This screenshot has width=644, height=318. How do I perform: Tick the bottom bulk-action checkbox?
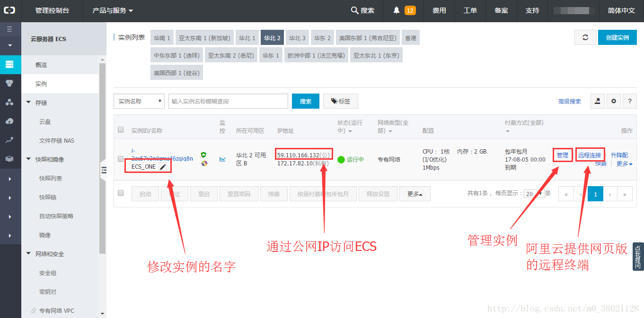[x=121, y=193]
